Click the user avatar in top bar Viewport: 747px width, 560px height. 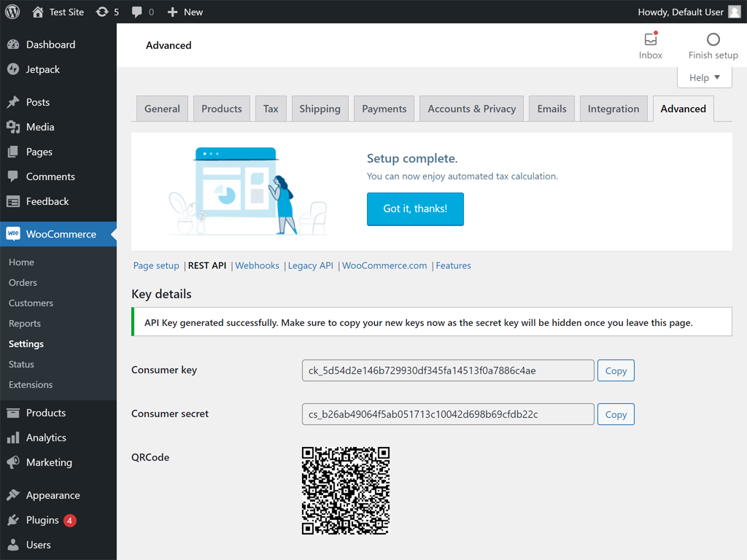pos(734,12)
